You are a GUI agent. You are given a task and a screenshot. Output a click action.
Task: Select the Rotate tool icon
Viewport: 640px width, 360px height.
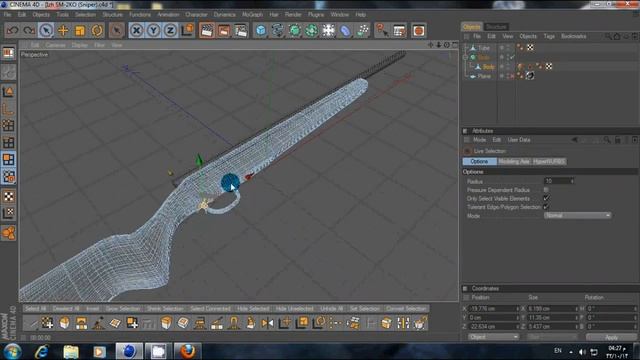coord(97,31)
